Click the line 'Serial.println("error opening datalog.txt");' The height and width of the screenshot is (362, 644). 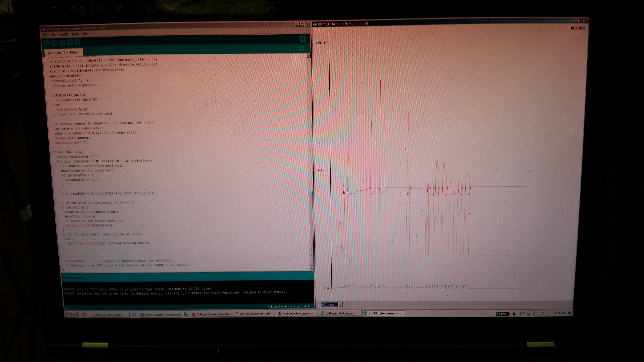(108, 243)
